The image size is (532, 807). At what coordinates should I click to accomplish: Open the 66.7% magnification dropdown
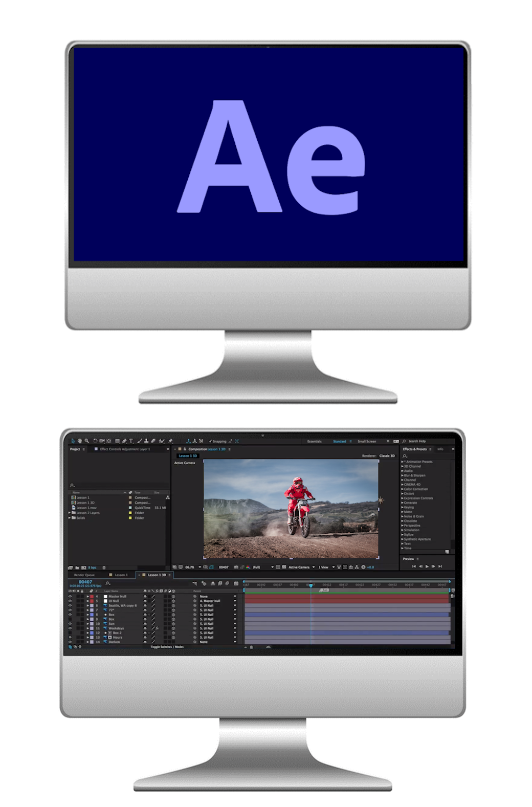[193, 567]
